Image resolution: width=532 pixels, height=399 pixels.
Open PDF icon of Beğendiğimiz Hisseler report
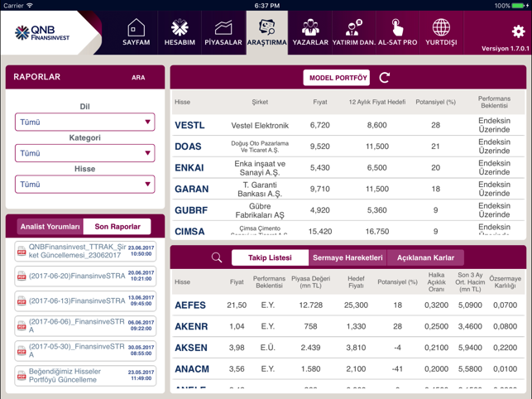click(x=22, y=376)
